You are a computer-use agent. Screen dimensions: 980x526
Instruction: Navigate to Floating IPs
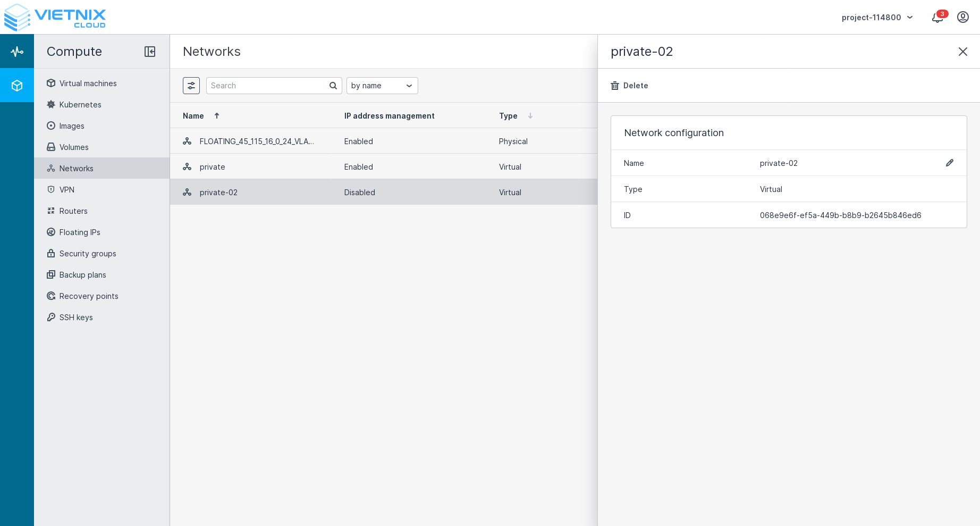80,232
